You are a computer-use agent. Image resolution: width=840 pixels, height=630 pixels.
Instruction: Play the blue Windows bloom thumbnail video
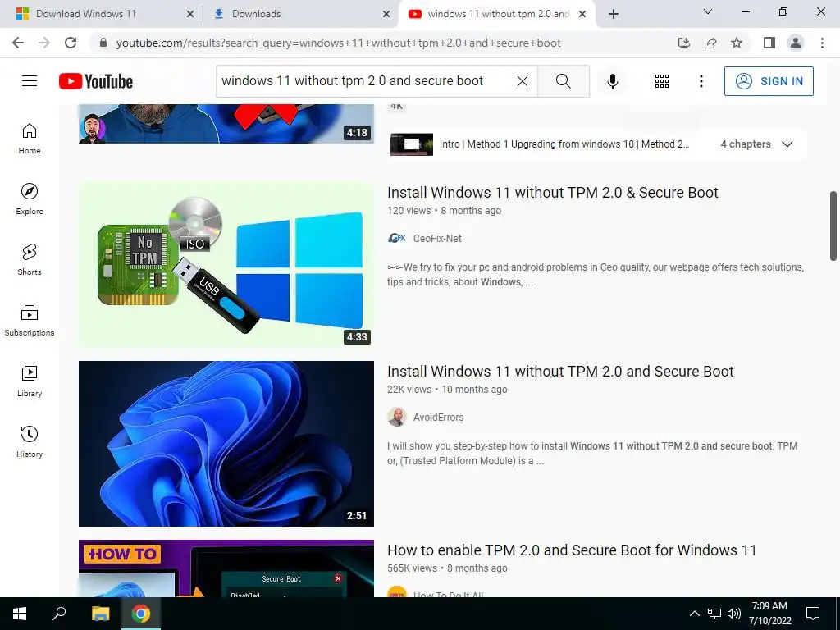[x=226, y=444]
